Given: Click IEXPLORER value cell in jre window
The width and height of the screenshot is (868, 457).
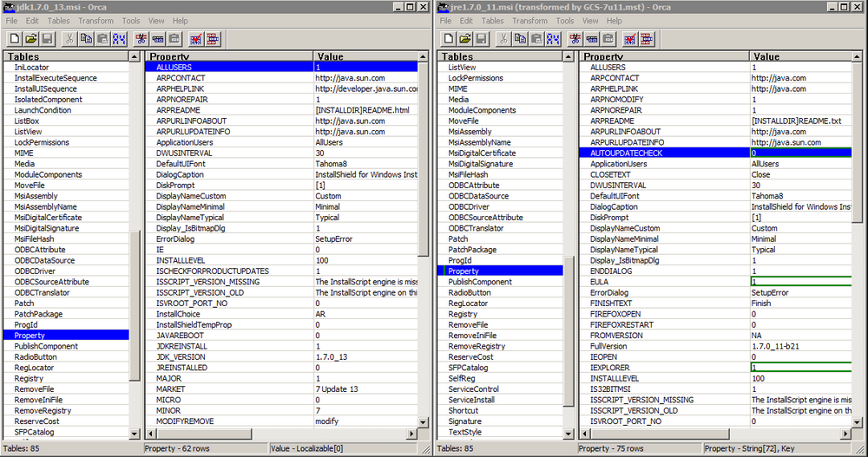Looking at the screenshot, I should coord(801,368).
